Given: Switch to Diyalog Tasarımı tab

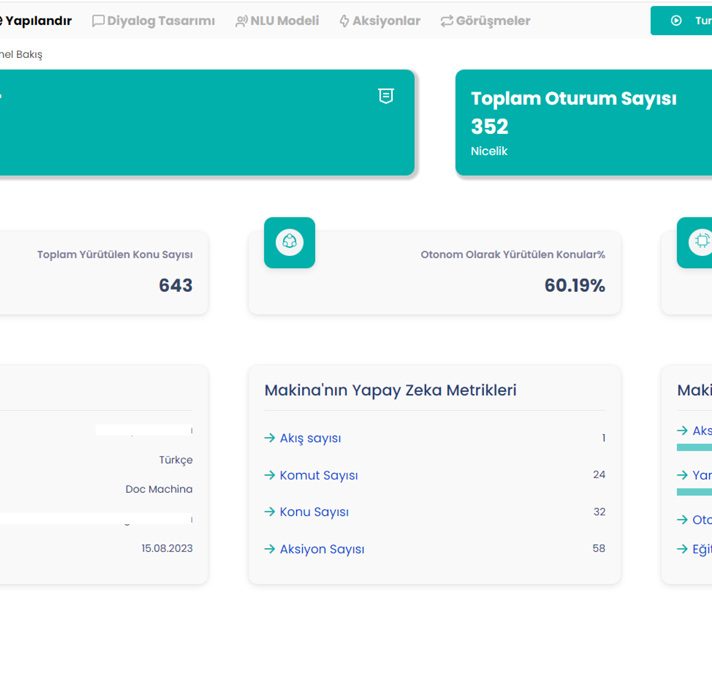Looking at the screenshot, I should point(153,21).
